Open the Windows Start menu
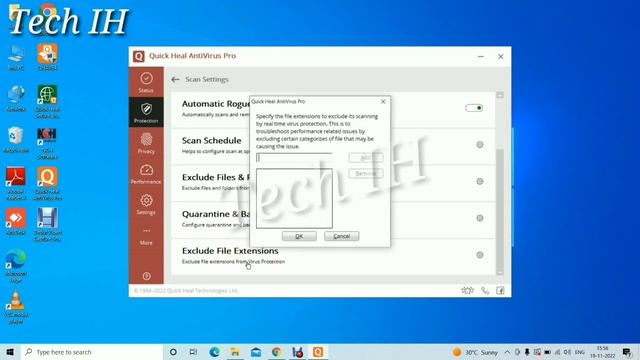The width and height of the screenshot is (640, 360). point(10,352)
